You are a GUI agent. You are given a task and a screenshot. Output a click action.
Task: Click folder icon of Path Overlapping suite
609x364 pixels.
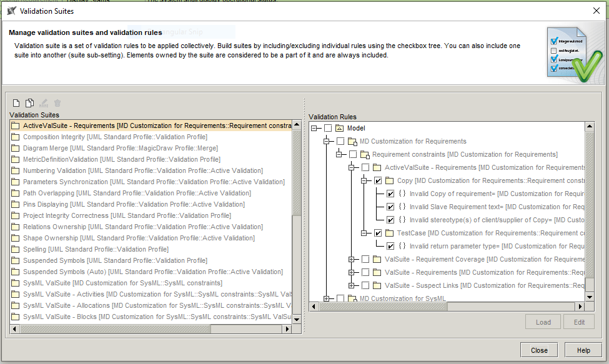point(16,194)
